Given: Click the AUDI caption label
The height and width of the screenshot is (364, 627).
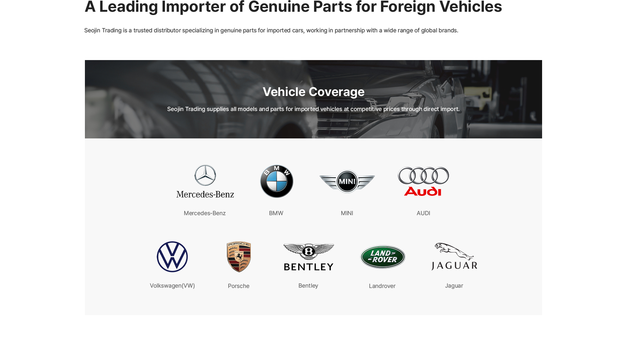Looking at the screenshot, I should pos(424,213).
